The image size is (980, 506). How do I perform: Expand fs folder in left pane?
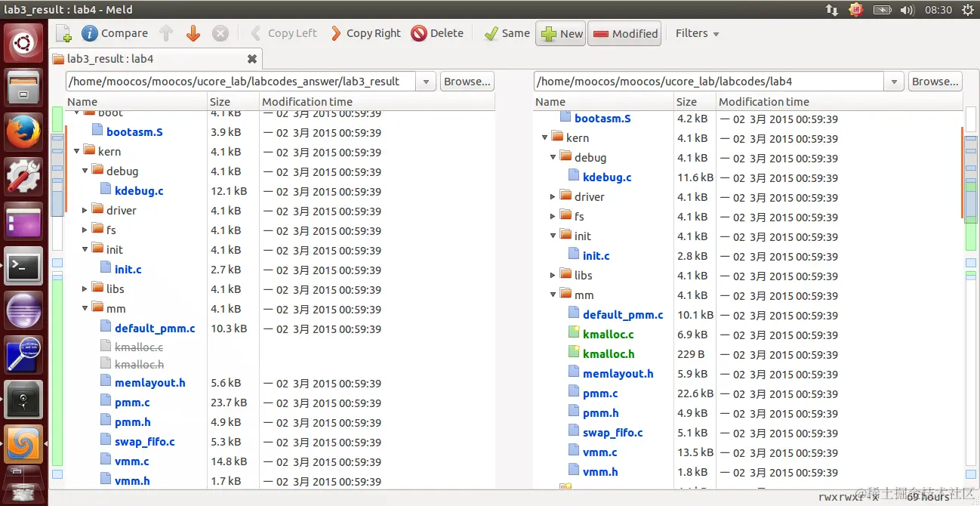click(85, 230)
